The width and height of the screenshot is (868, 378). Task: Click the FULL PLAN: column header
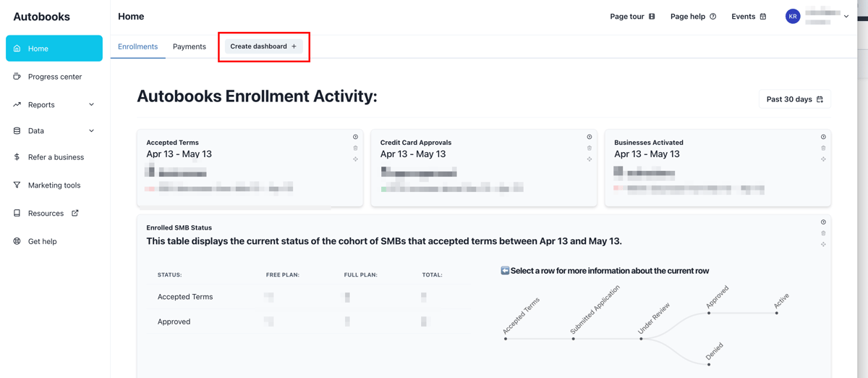pyautogui.click(x=361, y=275)
